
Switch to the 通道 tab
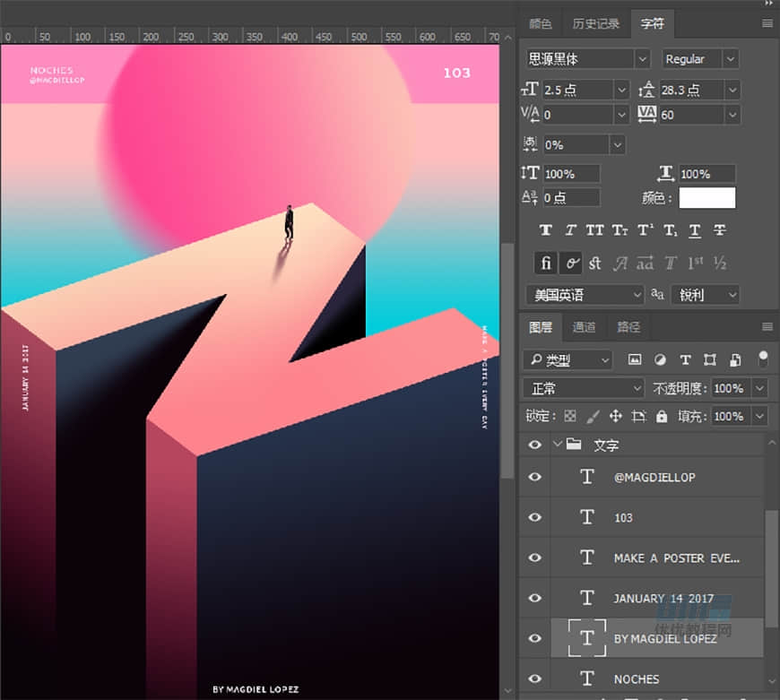click(x=584, y=327)
